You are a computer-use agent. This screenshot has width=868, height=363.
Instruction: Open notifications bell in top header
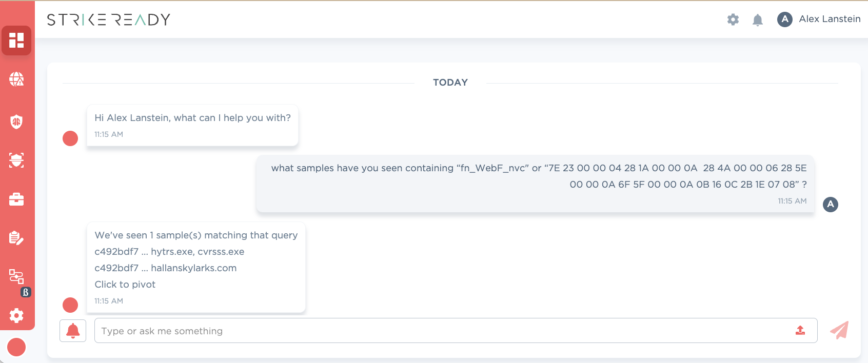[758, 19]
